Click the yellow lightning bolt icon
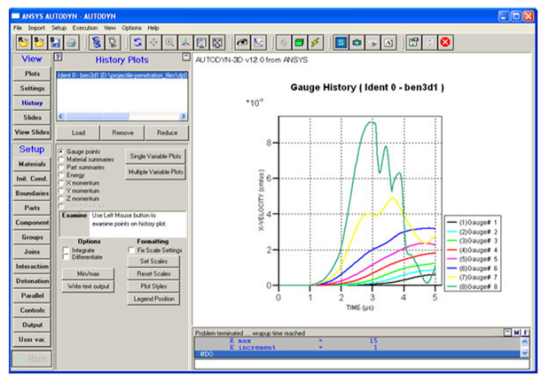 (x=315, y=42)
